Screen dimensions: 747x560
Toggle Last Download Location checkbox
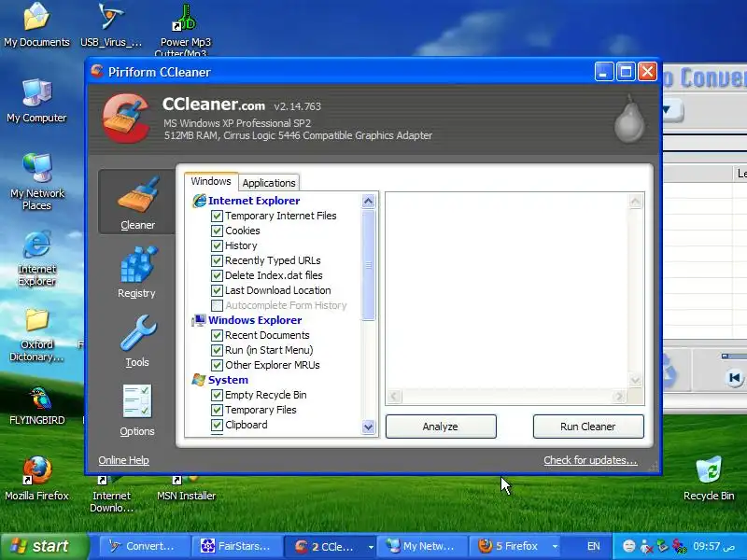tap(217, 290)
